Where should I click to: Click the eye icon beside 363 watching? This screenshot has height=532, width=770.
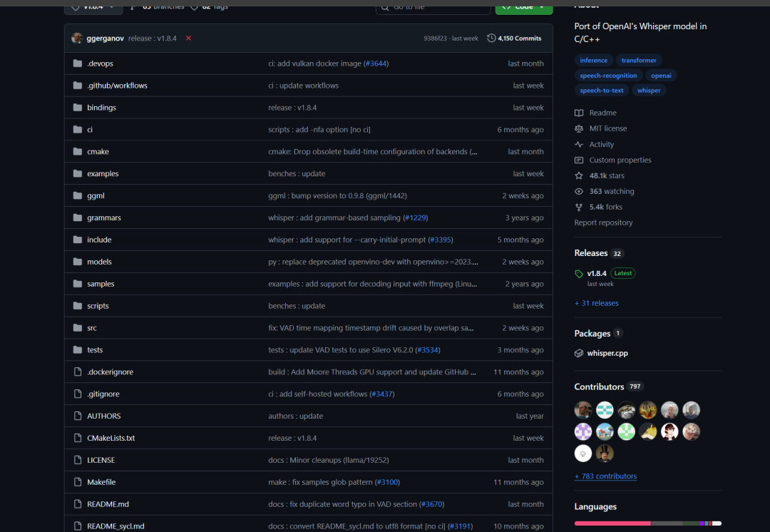point(579,192)
